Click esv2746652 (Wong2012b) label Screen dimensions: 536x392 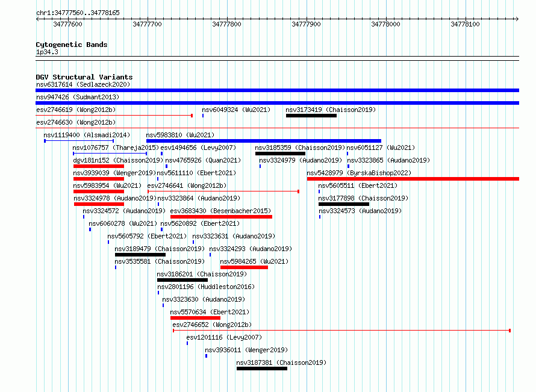(212, 325)
